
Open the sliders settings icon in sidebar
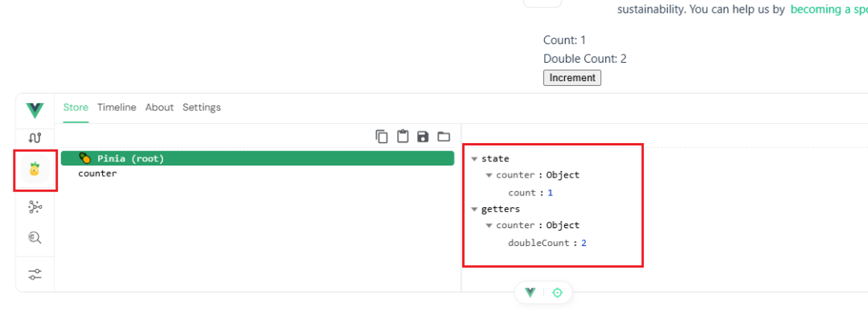(x=35, y=274)
